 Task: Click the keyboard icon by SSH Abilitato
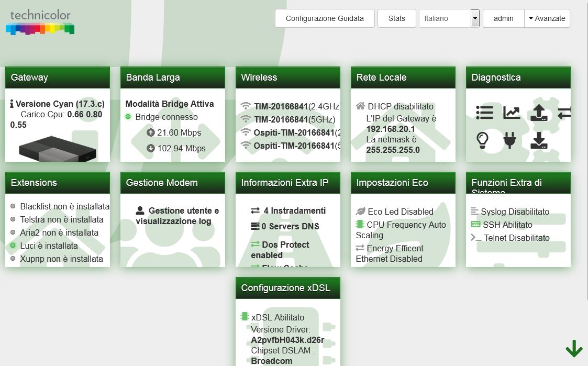pos(475,224)
